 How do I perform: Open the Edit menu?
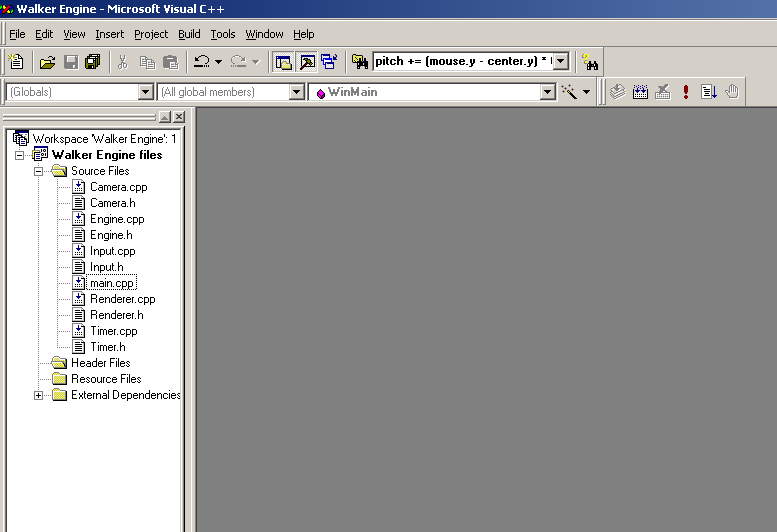tap(44, 34)
